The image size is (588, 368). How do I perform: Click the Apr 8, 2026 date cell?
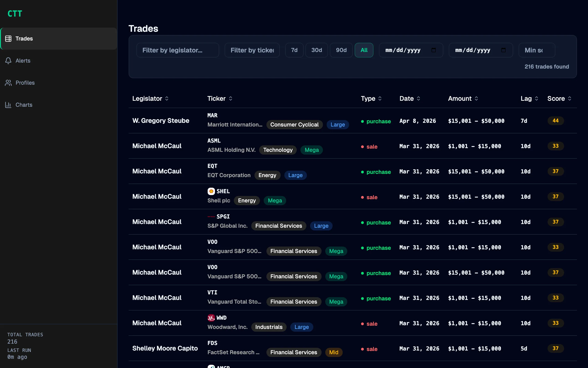[417, 121]
